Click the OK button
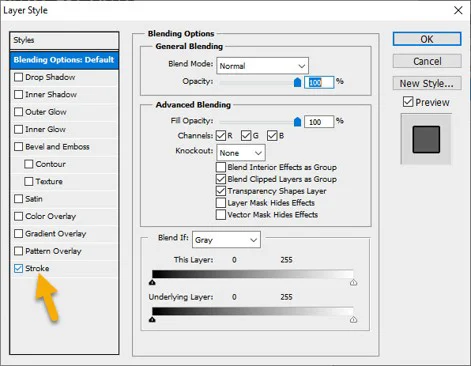471x366 pixels. click(x=427, y=39)
